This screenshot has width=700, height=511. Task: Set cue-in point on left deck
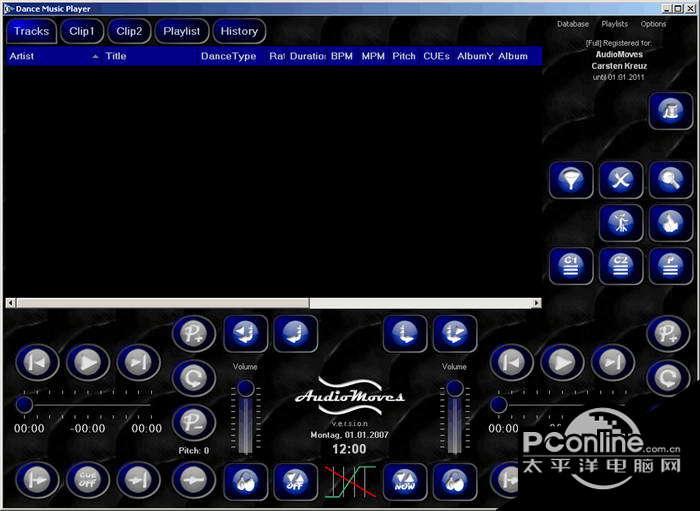(x=37, y=480)
